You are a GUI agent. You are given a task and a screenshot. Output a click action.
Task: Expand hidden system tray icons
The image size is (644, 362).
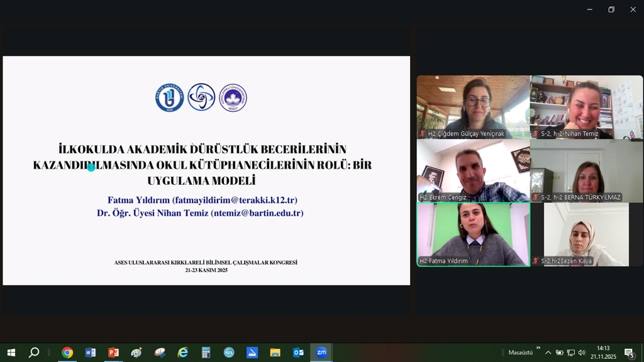pyautogui.click(x=548, y=353)
